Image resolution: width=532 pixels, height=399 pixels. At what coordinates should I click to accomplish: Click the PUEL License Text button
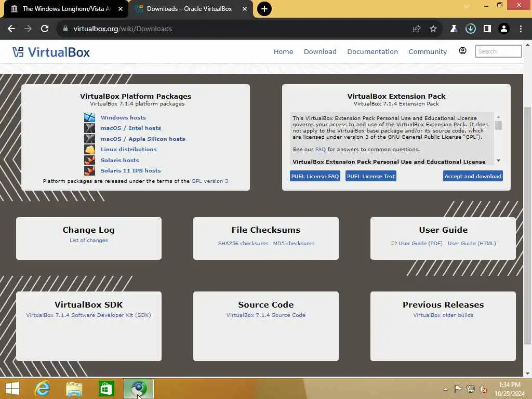click(x=371, y=176)
